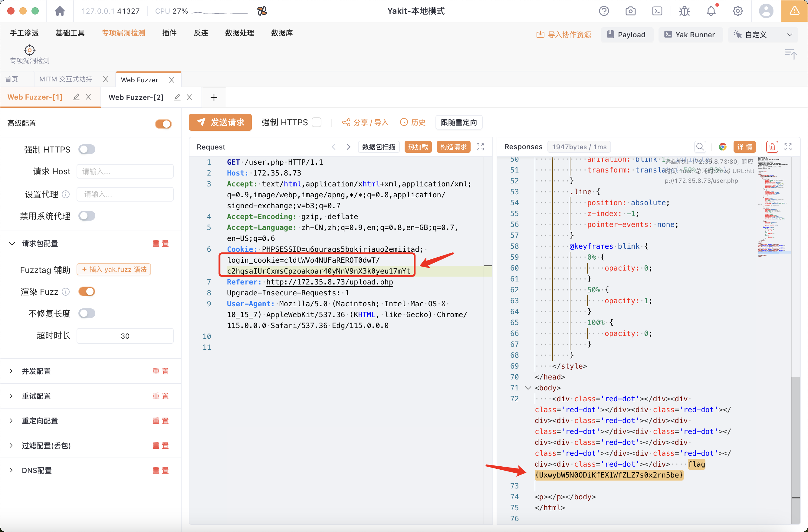Expand Responses panel to fullscreen

[788, 147]
